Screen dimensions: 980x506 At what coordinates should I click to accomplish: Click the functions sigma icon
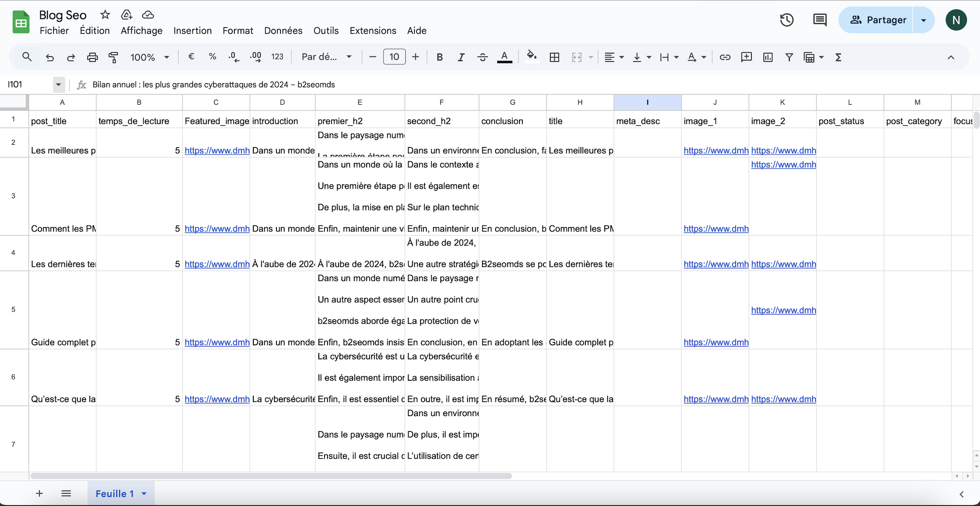click(x=838, y=57)
